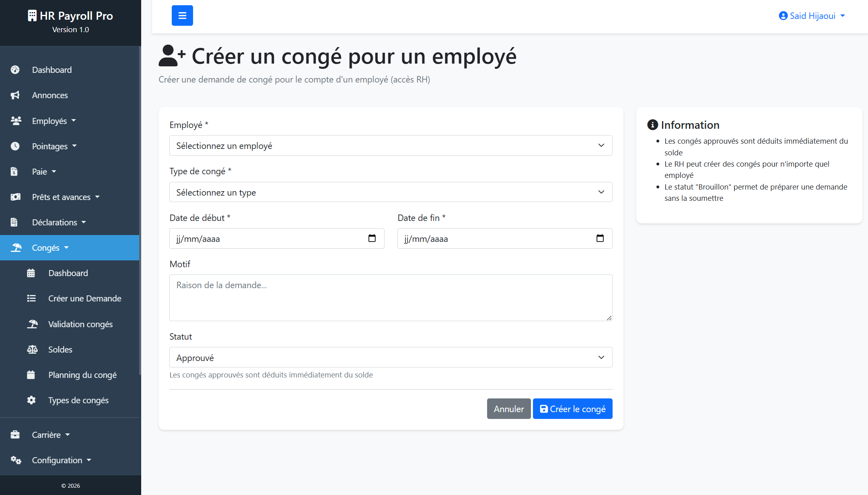
Task: Click the hamburger menu toggle button
Action: pos(182,16)
